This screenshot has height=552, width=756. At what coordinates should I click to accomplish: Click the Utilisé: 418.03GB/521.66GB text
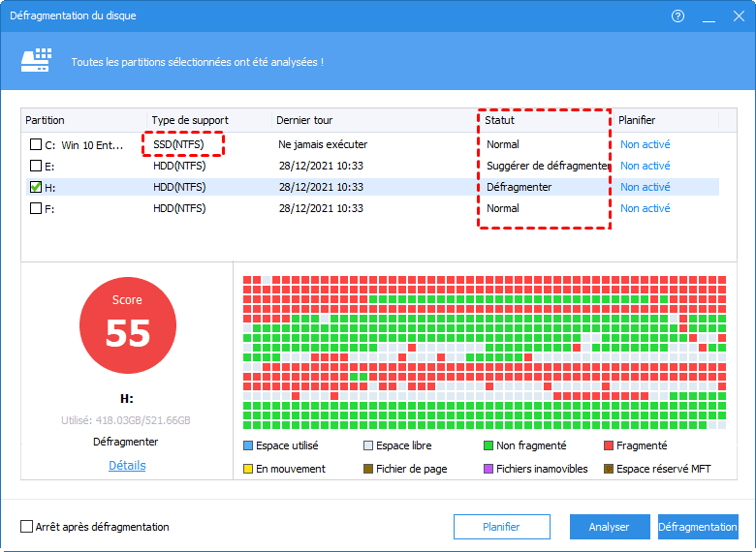click(x=126, y=420)
